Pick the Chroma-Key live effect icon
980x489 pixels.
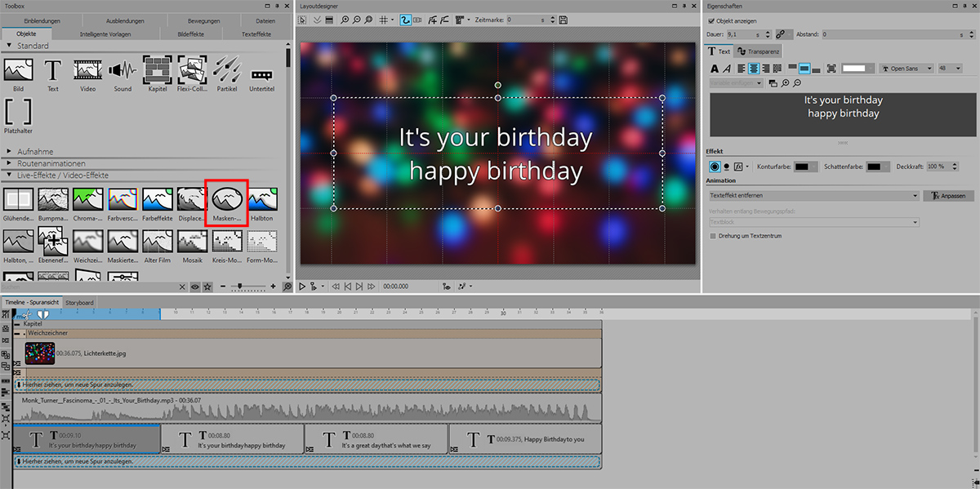[87, 199]
